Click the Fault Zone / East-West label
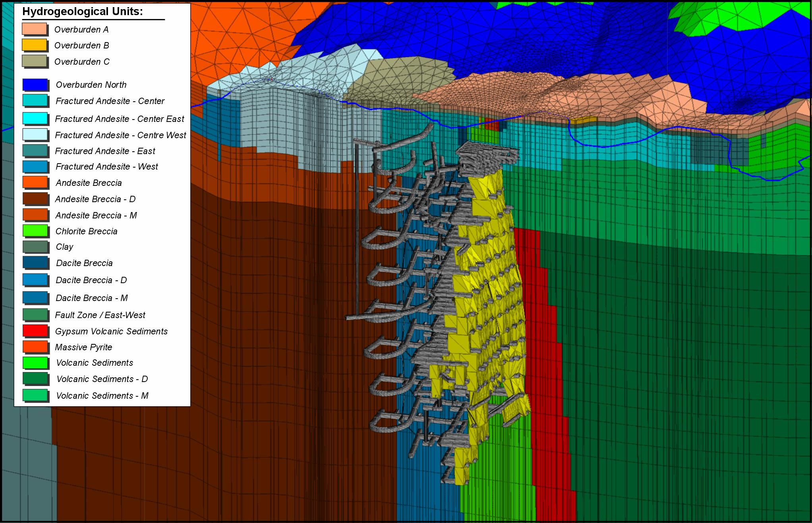Viewport: 812px width, 523px height. [x=100, y=315]
